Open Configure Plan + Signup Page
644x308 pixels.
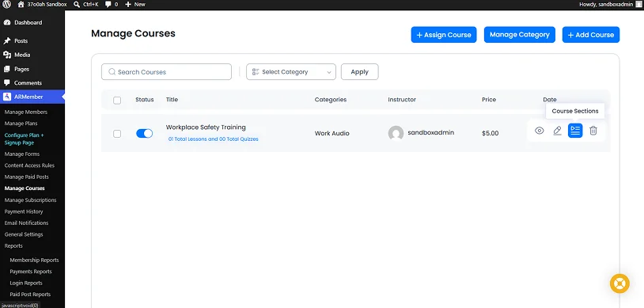(24, 139)
